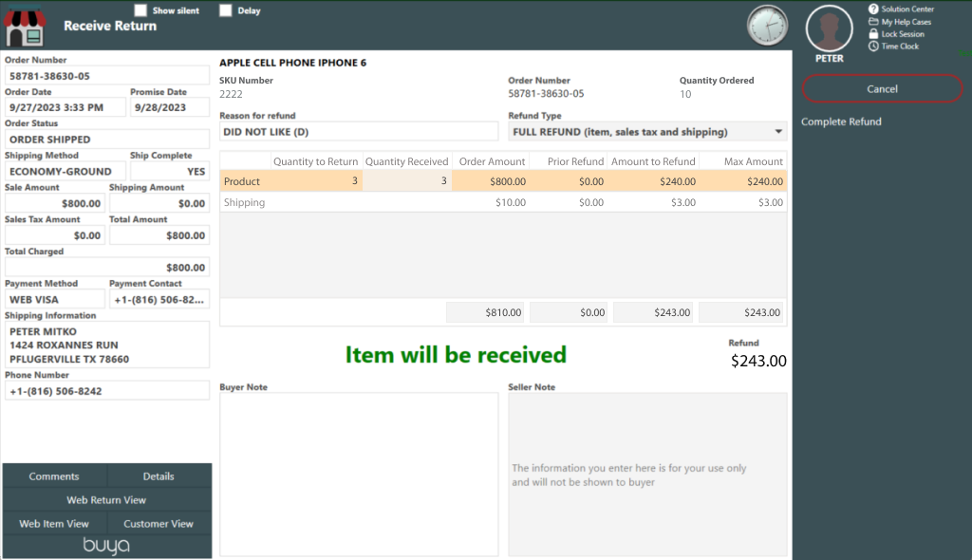Click the Product Quantity to Return cell

(x=316, y=181)
